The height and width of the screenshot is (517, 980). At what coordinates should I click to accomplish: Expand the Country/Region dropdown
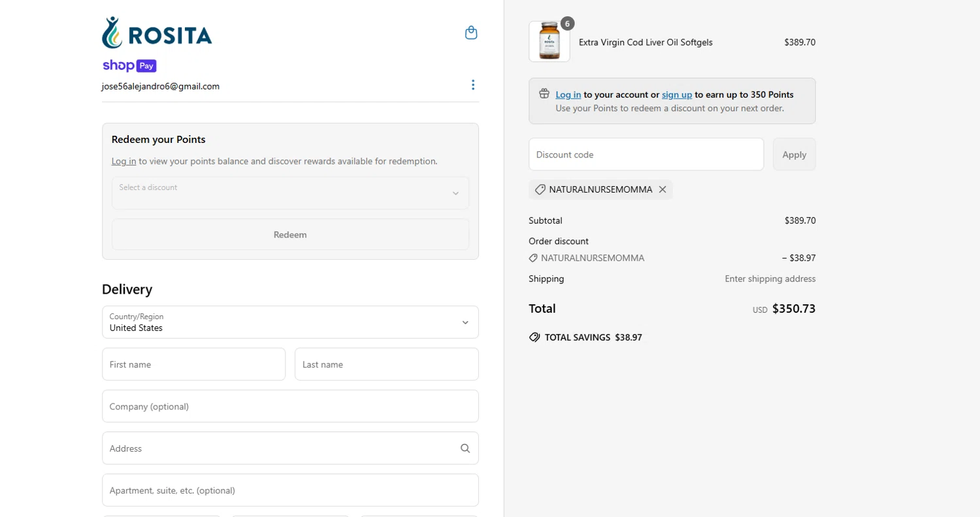290,322
